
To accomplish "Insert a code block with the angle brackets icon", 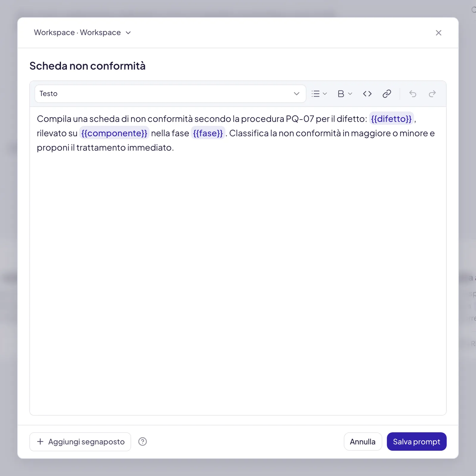I will 367,94.
